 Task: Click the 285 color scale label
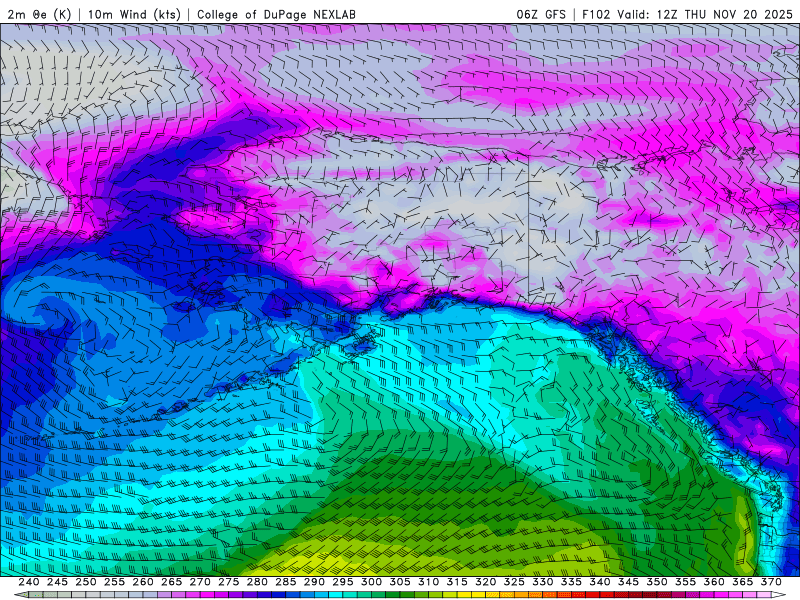pyautogui.click(x=286, y=582)
